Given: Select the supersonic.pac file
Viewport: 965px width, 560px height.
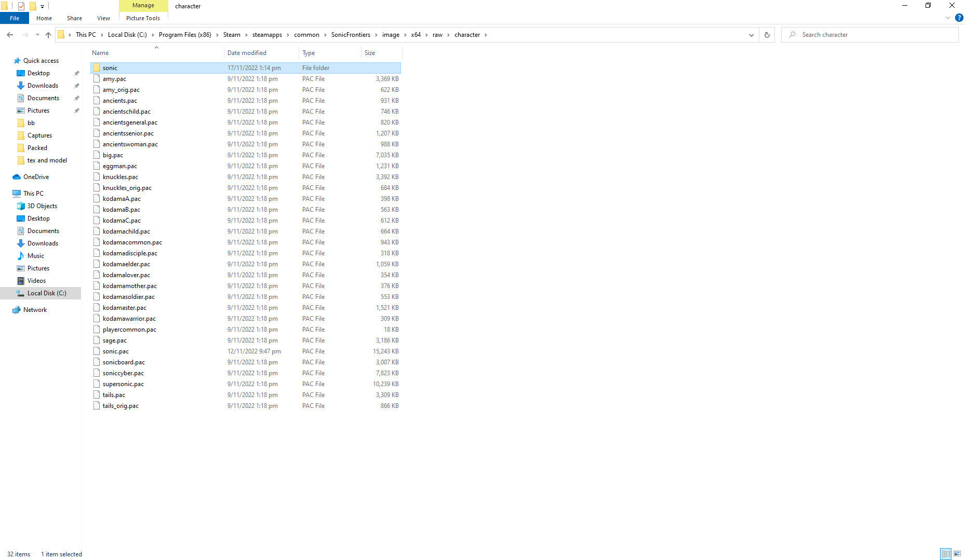Looking at the screenshot, I should pos(123,384).
